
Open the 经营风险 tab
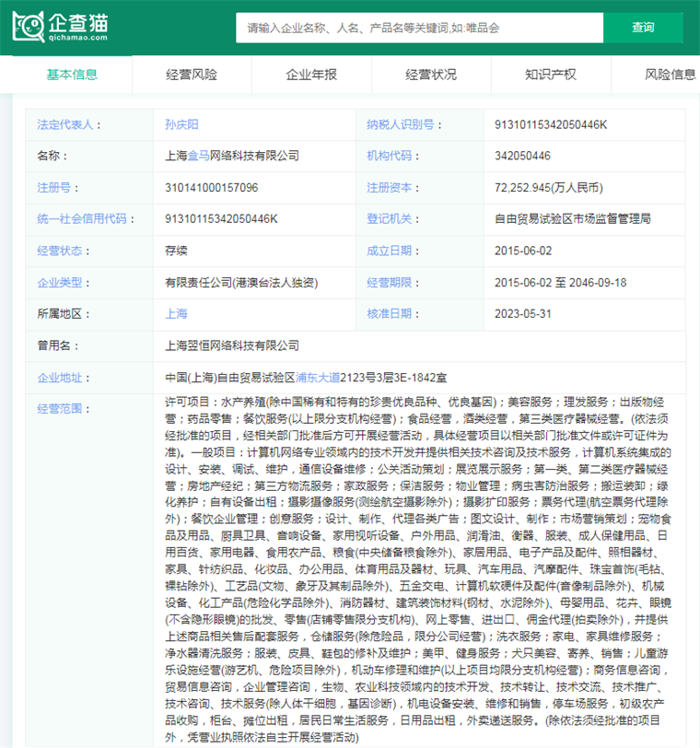pos(192,75)
